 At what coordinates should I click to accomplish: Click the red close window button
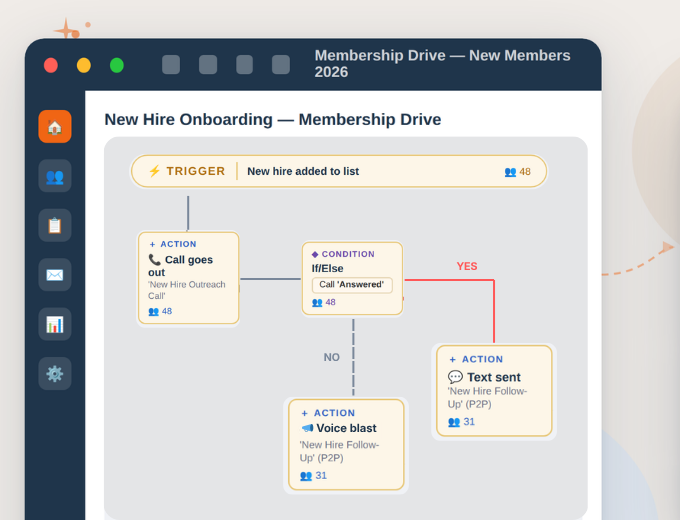(x=51, y=65)
